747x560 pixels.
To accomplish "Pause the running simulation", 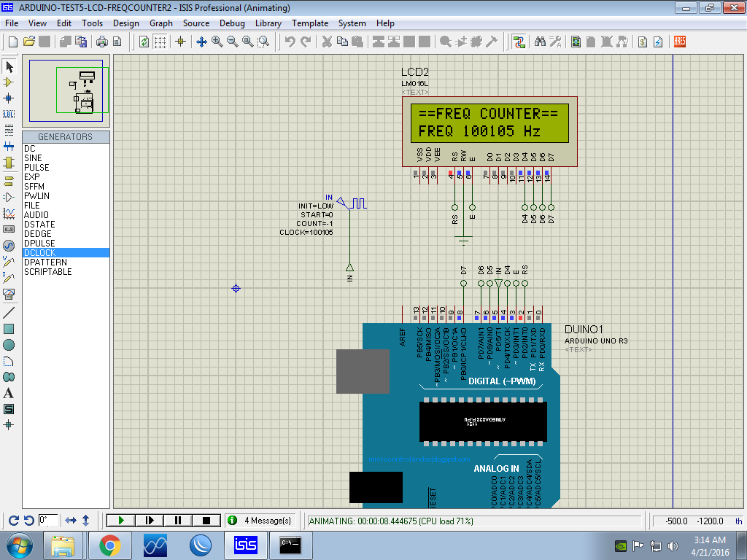I will tap(178, 520).
